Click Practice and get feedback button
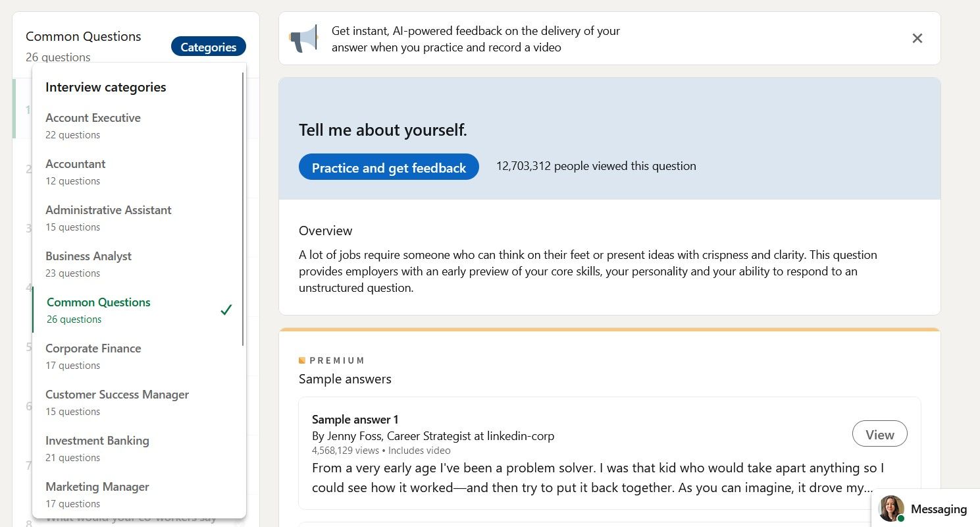Image resolution: width=980 pixels, height=527 pixels. (x=389, y=167)
